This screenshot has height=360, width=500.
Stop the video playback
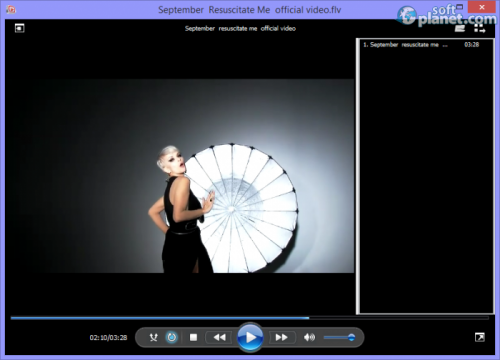click(193, 338)
